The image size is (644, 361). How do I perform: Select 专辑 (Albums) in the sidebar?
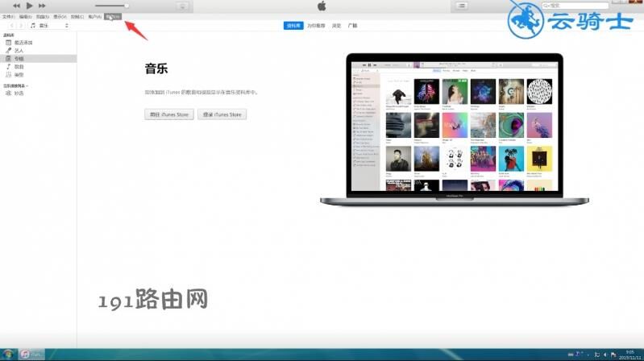click(38, 59)
